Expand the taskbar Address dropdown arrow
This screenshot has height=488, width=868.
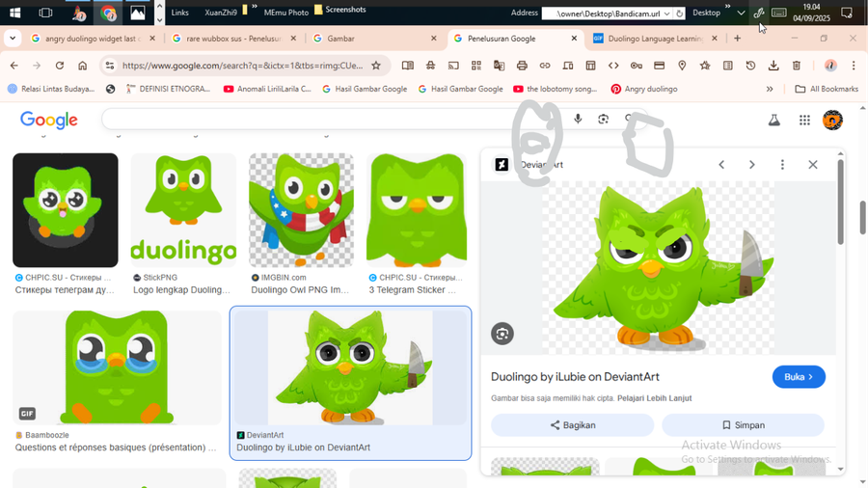coord(667,14)
